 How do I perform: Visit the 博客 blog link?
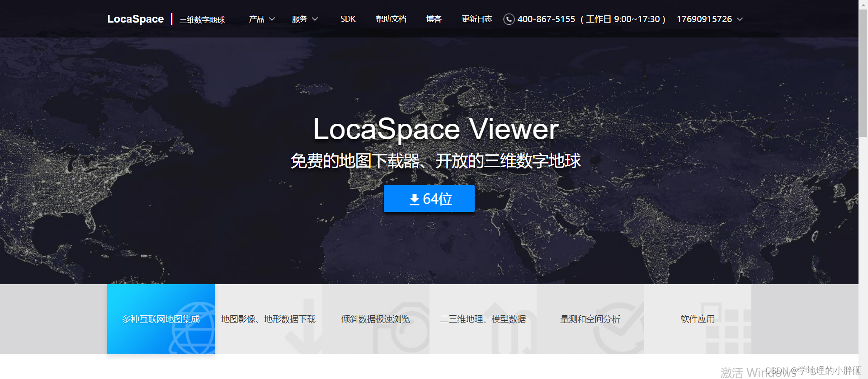tap(434, 19)
